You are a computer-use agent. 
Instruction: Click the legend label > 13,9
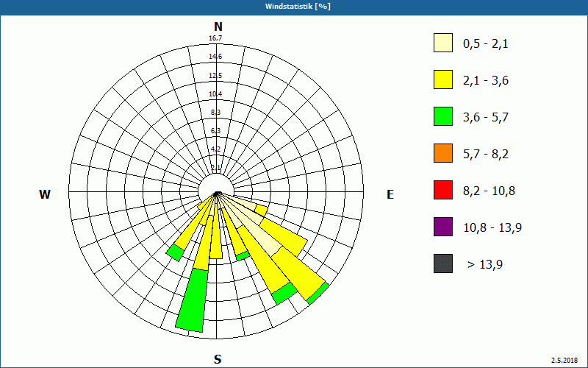pos(485,265)
